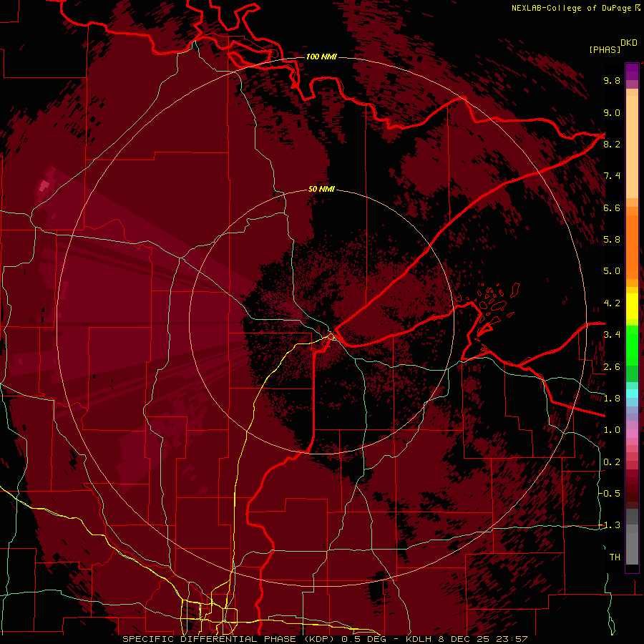Pick the large orange band in the color bar
644x644 pixels.
click(x=632, y=248)
